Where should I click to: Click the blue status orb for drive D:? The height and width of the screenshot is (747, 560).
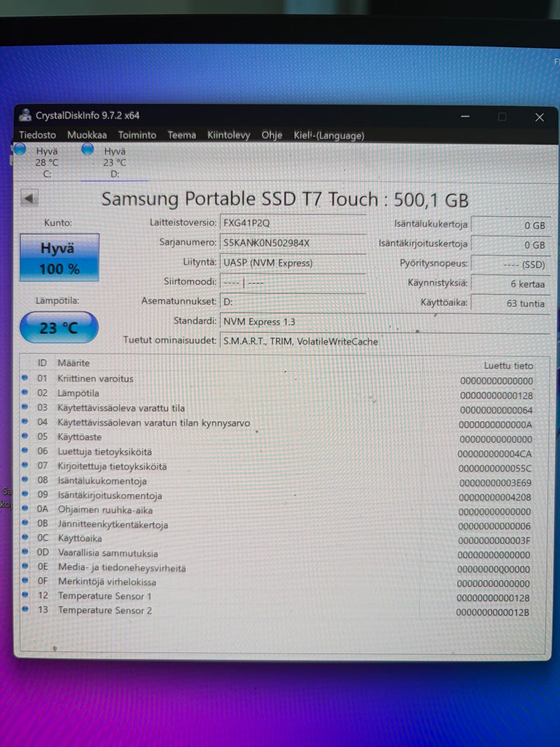tap(87, 149)
